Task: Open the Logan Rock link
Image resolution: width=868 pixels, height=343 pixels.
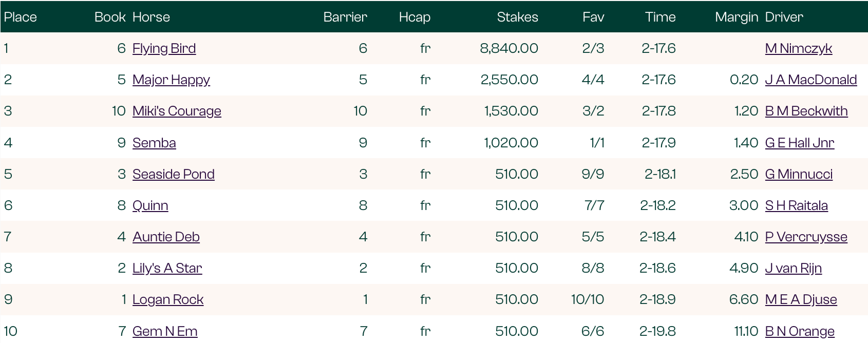Action: [168, 299]
